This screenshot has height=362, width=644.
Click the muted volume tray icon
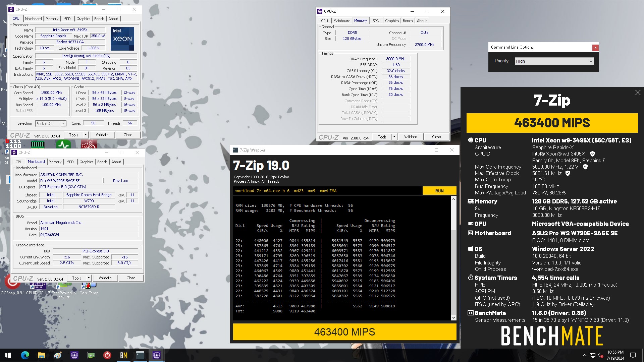click(x=601, y=355)
